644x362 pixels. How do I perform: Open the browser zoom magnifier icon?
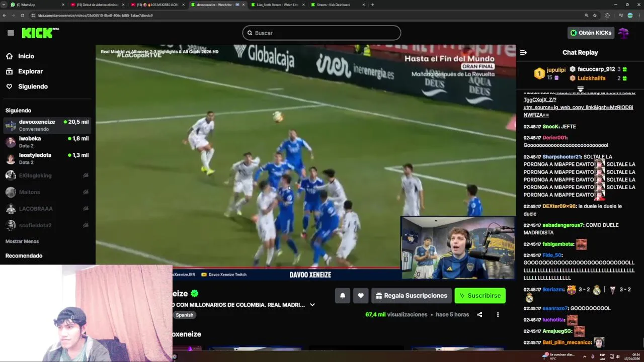[x=586, y=16]
